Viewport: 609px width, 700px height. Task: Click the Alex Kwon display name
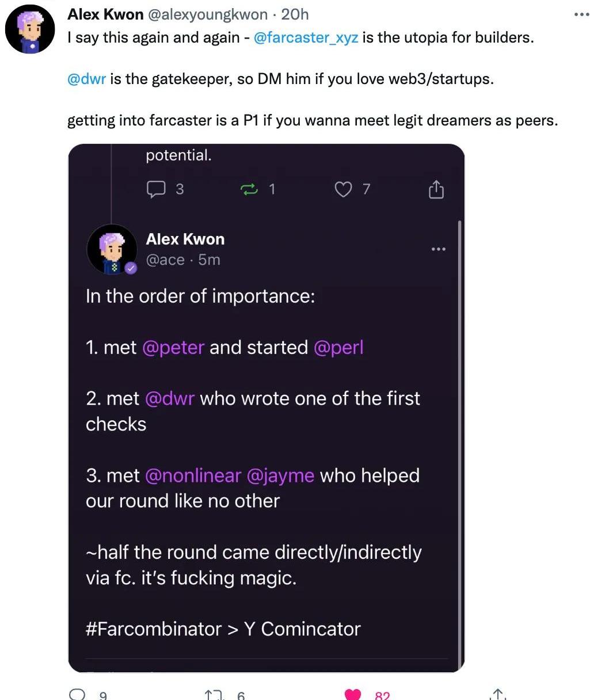[105, 14]
